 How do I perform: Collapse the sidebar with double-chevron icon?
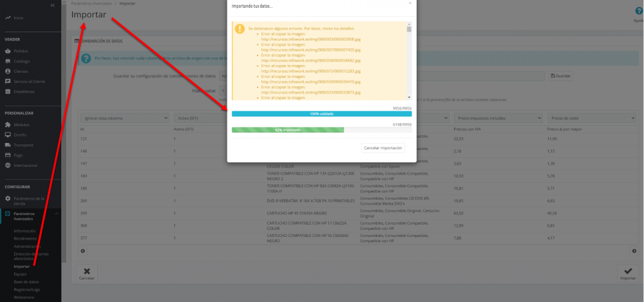point(52,5)
